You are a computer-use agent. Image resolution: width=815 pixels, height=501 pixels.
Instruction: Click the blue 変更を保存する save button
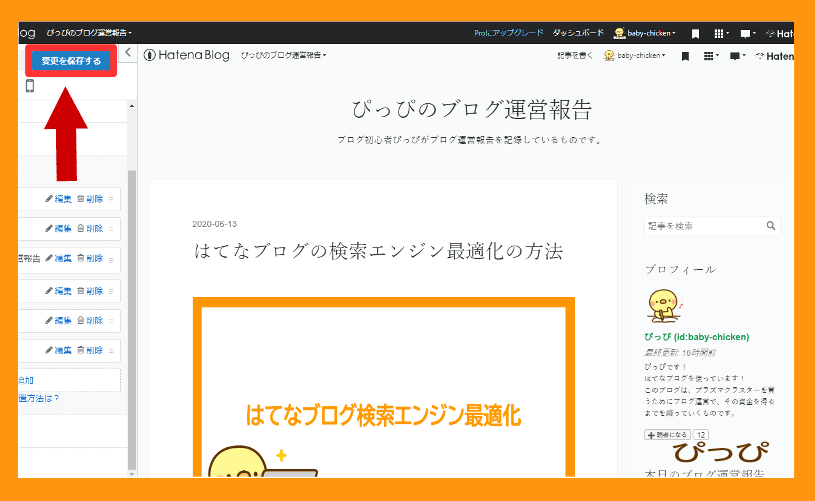[x=71, y=61]
